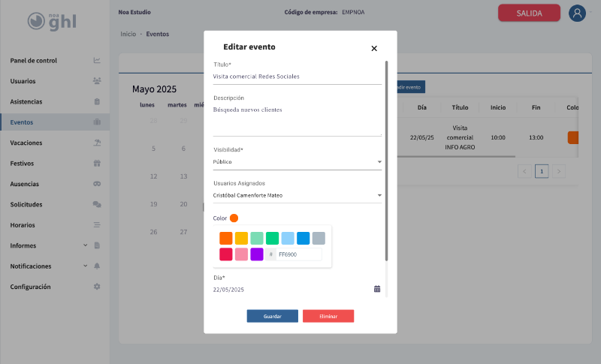Viewport: 601px width, 364px height.
Task: Click the calendar icon in Día field
Action: pos(377,289)
